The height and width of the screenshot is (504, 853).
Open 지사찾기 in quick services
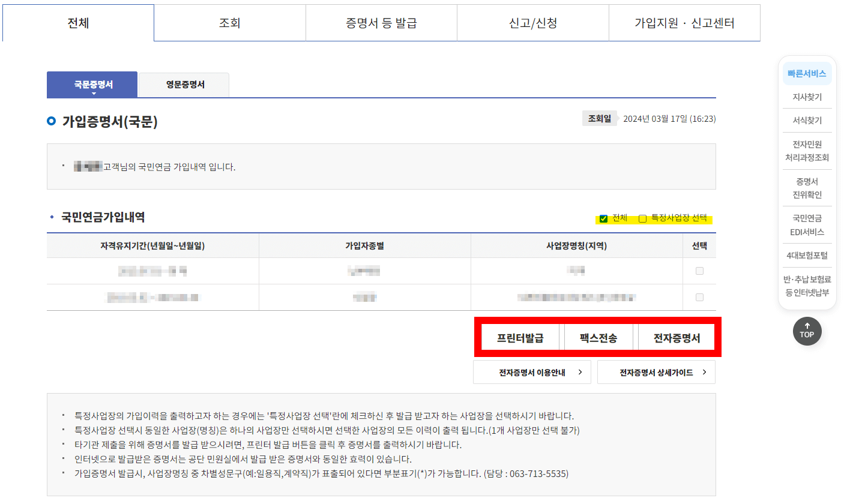coord(807,97)
